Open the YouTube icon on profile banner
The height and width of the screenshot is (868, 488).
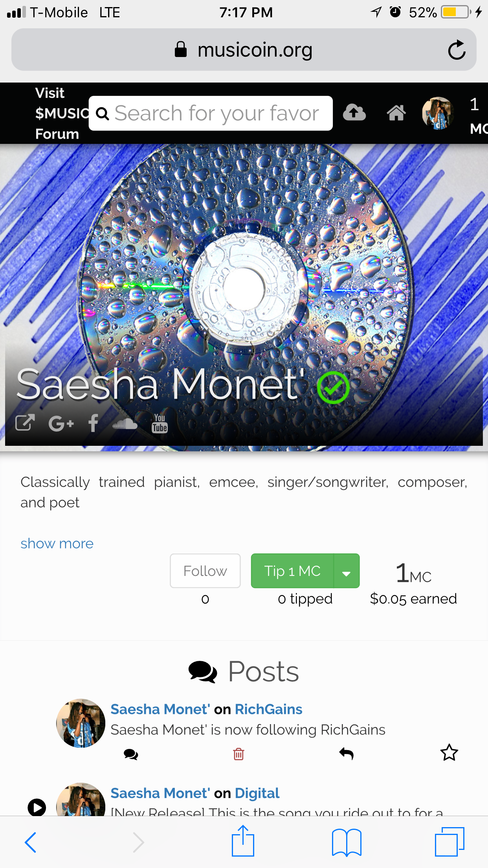(x=160, y=423)
